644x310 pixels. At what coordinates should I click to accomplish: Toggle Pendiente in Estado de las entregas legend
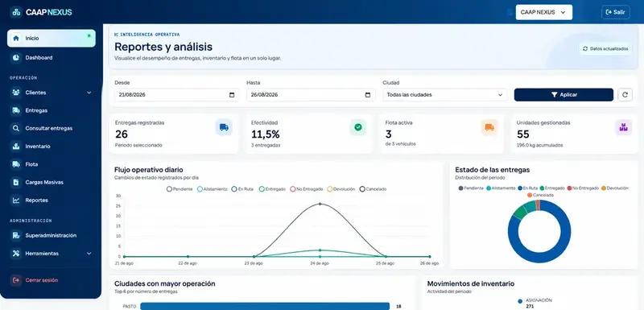click(x=471, y=188)
